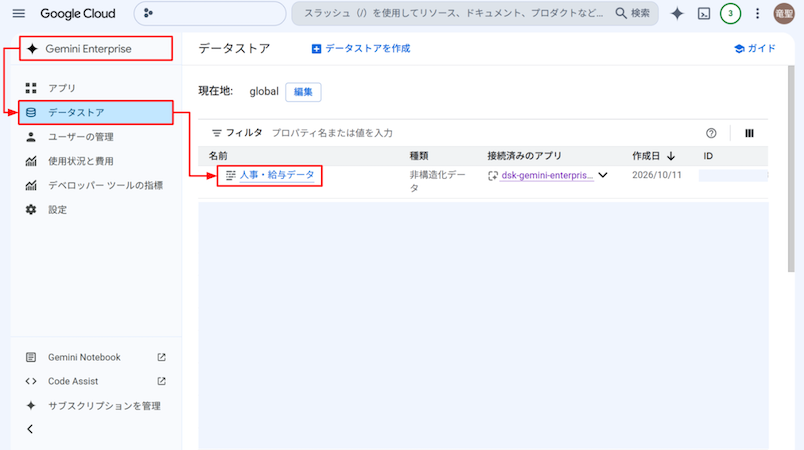Click the 設定 gear icon
This screenshot has width=804, height=450.
click(x=31, y=210)
